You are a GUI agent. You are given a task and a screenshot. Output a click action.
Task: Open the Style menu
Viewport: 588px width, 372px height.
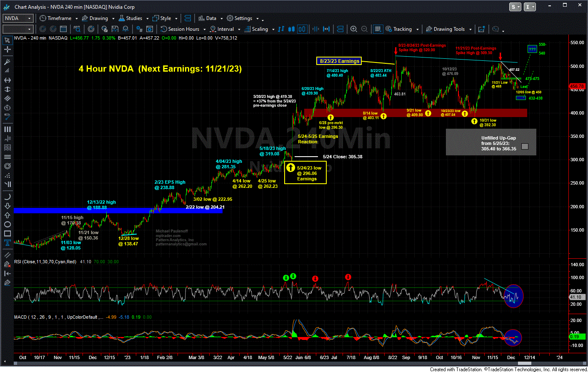coord(162,18)
